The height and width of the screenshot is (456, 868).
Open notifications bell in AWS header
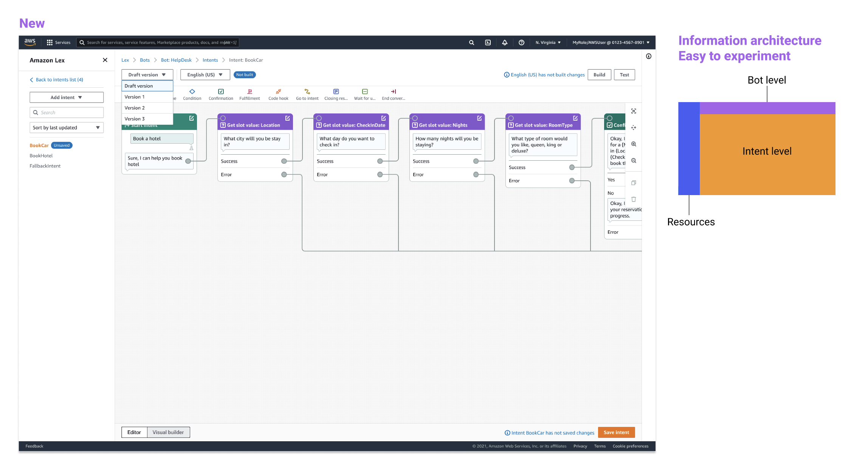coord(504,42)
